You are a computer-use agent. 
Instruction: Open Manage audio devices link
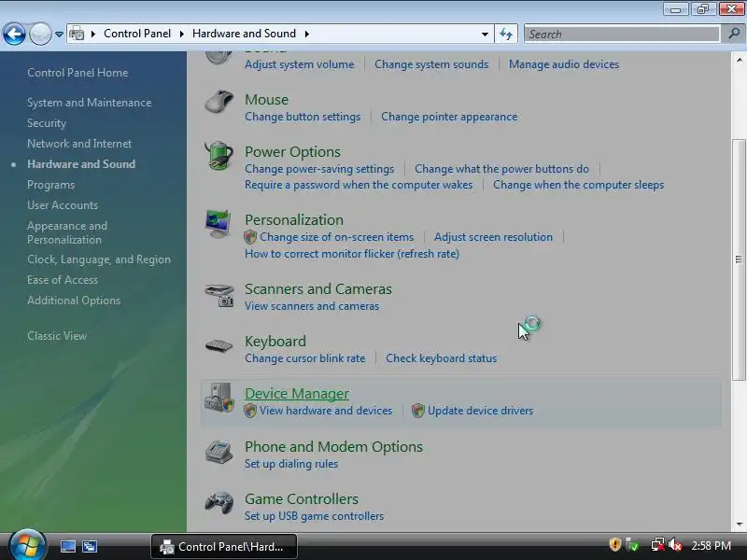(564, 64)
